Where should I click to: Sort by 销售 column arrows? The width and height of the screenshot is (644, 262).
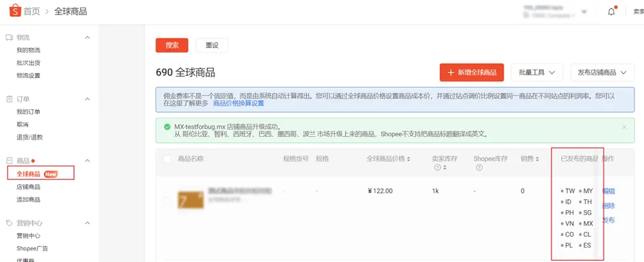pos(537,159)
